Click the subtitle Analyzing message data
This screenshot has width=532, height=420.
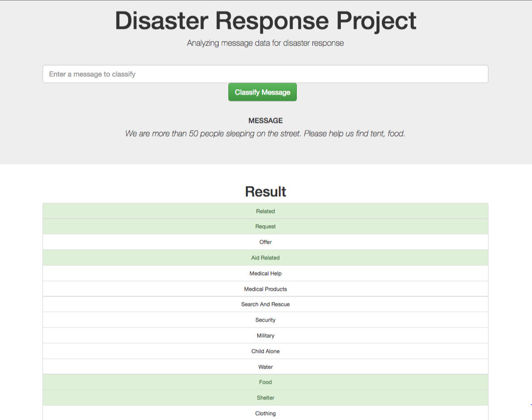point(266,43)
